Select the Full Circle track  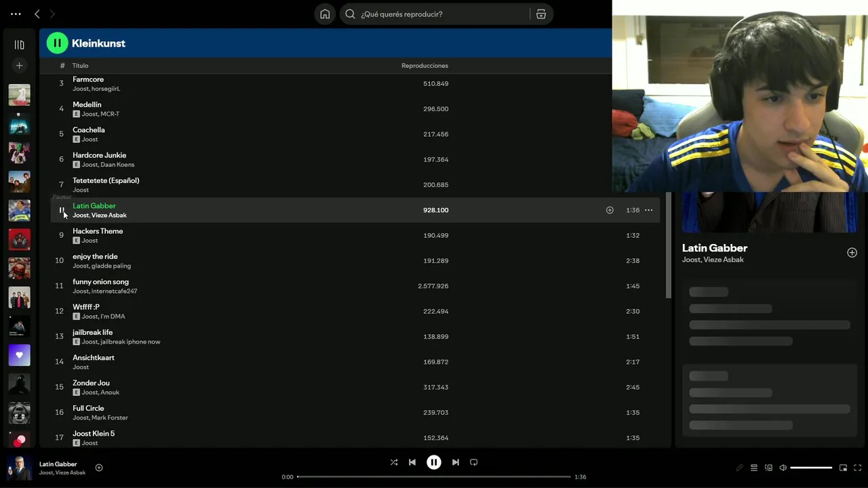click(88, 408)
